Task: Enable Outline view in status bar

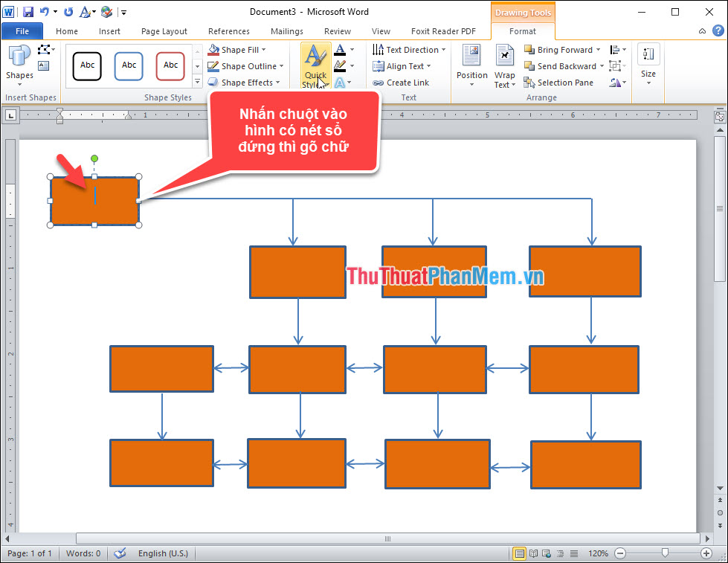Action: tap(560, 553)
